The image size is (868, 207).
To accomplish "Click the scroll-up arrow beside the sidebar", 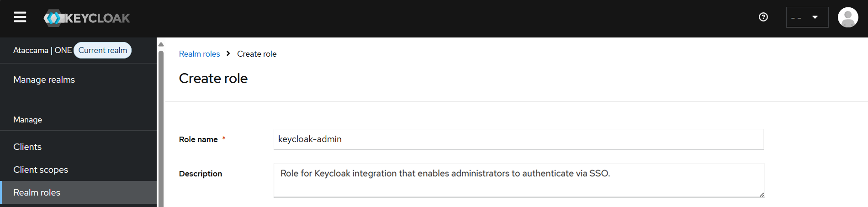I will click(161, 44).
